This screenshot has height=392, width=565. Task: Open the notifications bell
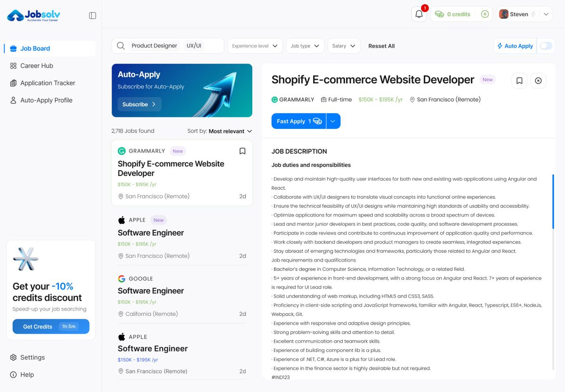[x=419, y=14]
